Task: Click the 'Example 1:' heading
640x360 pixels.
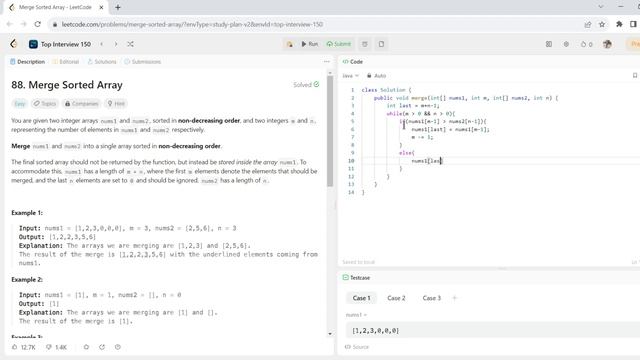Action: click(x=27, y=213)
